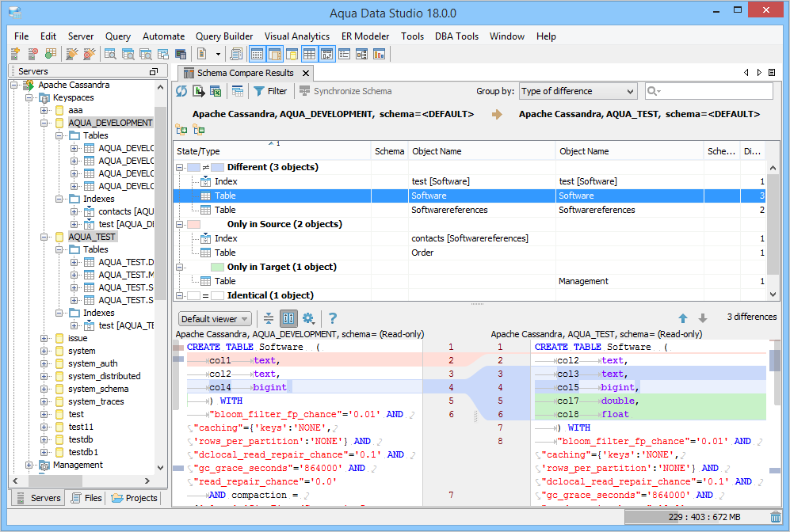Click the search field in compare toolbar
Image resolution: width=790 pixels, height=532 pixels.
tap(709, 91)
